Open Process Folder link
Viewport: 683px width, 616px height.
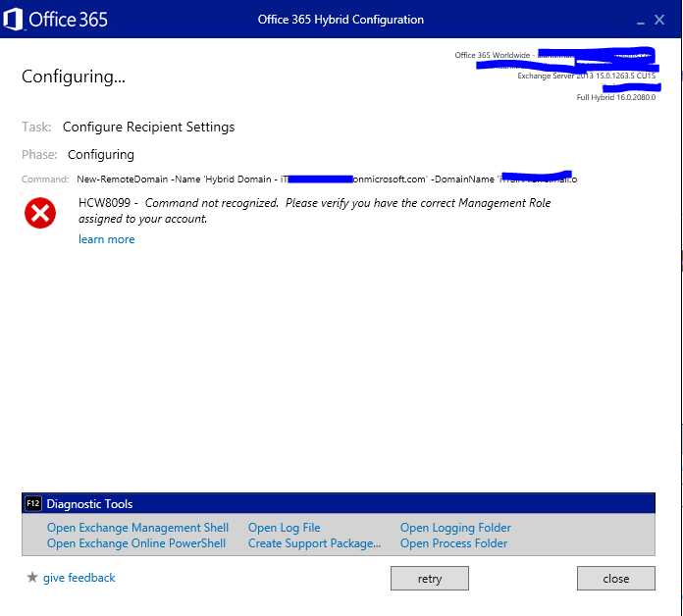tap(454, 543)
